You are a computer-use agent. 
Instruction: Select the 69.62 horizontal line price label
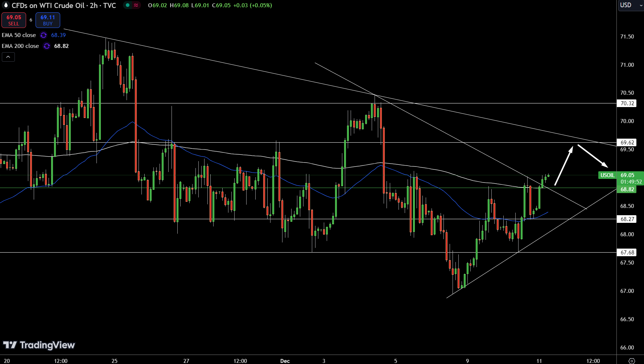[627, 143]
